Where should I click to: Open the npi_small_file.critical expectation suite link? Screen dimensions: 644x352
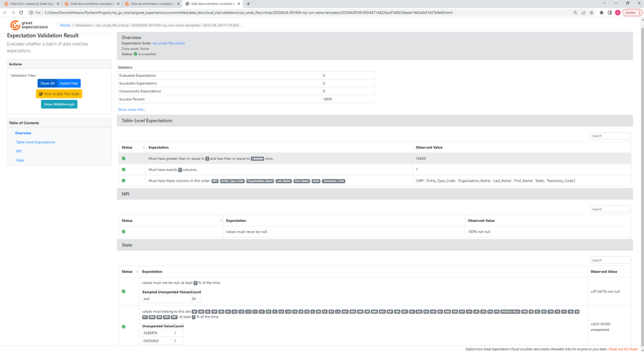pos(168,43)
